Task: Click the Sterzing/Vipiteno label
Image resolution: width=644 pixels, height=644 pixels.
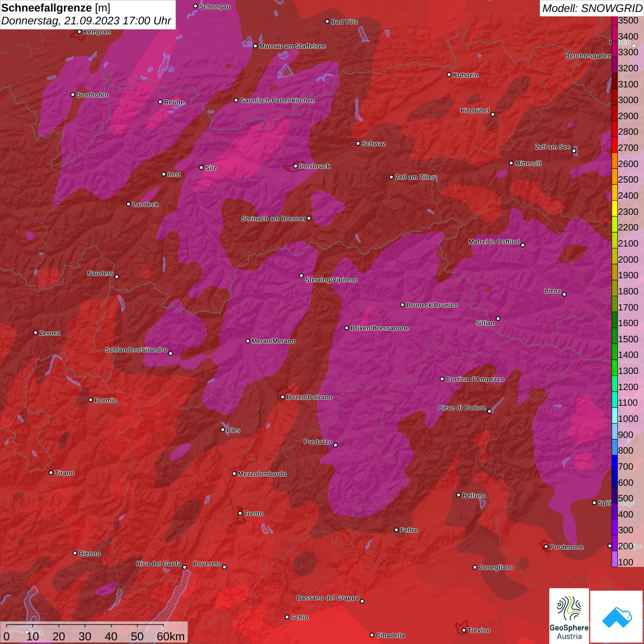Action: click(331, 280)
